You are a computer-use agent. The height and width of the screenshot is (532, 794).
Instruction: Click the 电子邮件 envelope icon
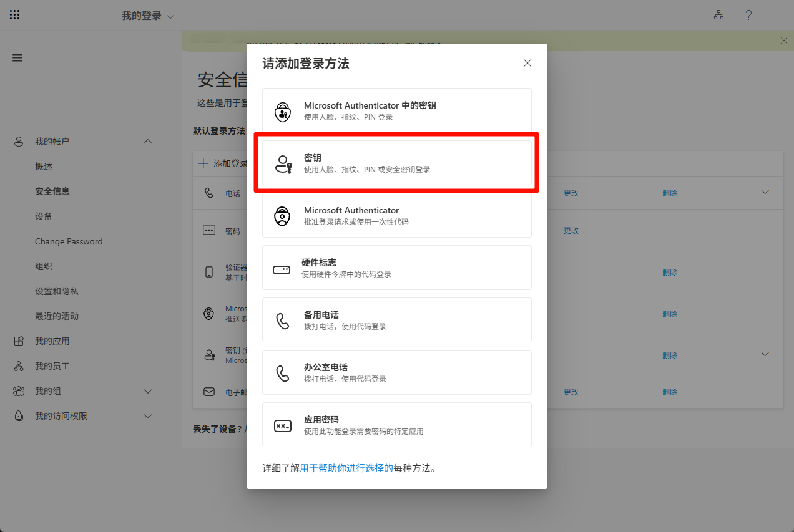209,392
